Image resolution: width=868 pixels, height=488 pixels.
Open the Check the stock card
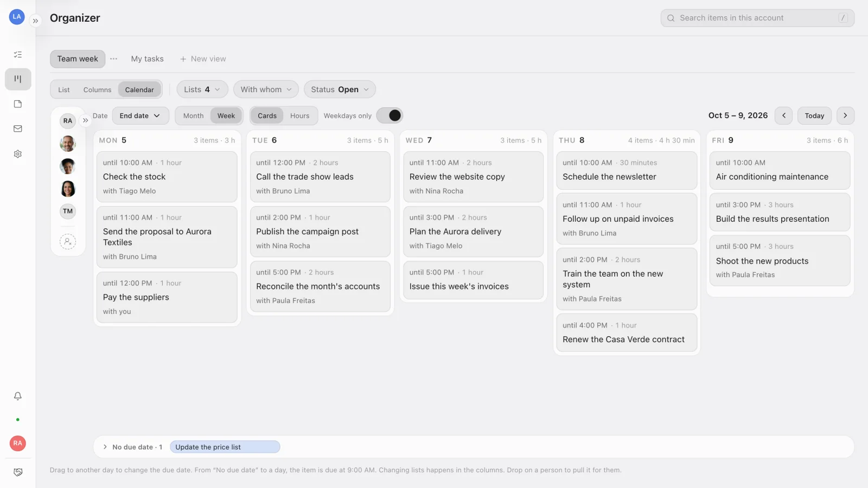pyautogui.click(x=167, y=177)
